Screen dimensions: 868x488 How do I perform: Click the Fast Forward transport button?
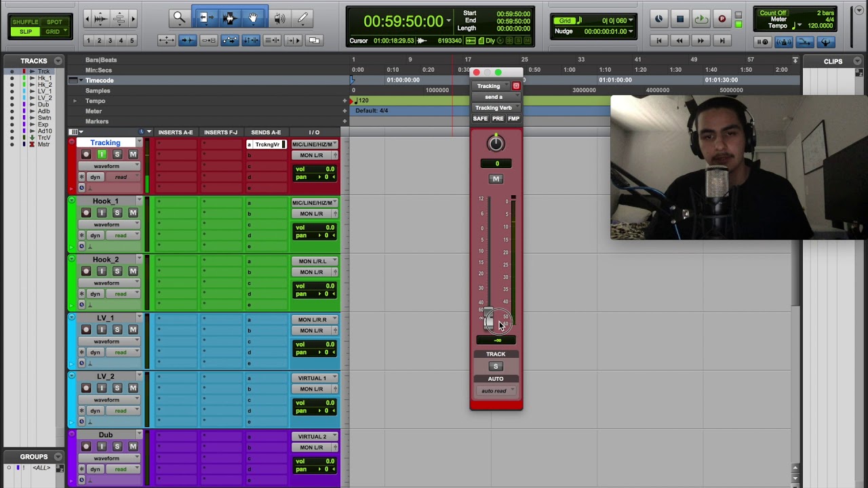pos(701,41)
